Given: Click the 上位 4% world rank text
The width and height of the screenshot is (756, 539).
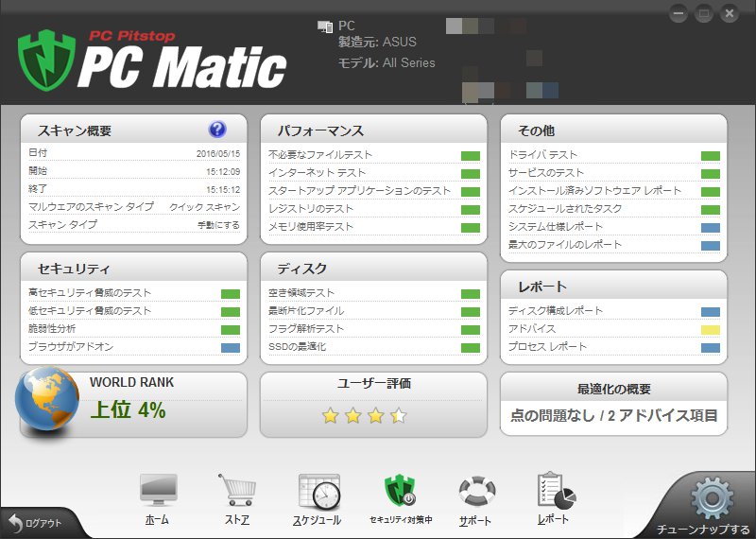Looking at the screenshot, I should tap(128, 409).
